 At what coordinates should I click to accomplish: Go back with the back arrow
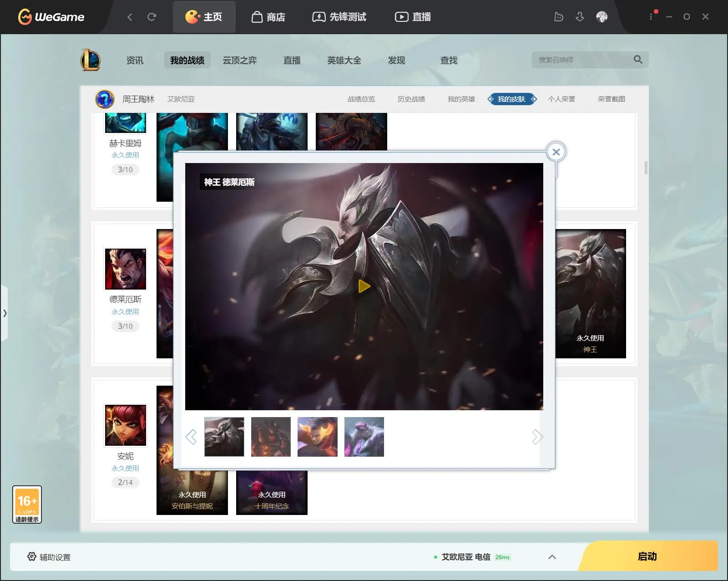tap(130, 17)
